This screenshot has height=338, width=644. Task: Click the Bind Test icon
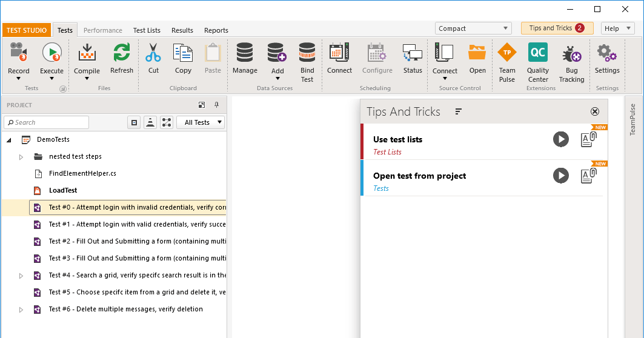tap(307, 53)
